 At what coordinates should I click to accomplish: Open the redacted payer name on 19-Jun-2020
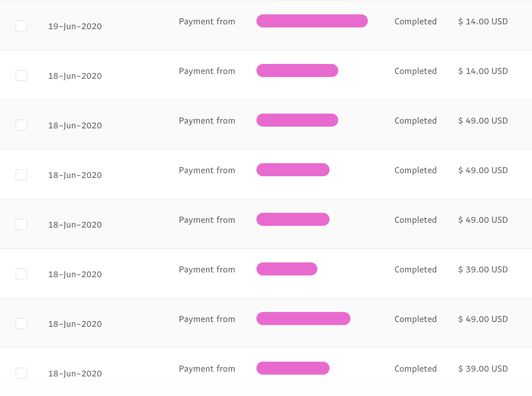[312, 21]
